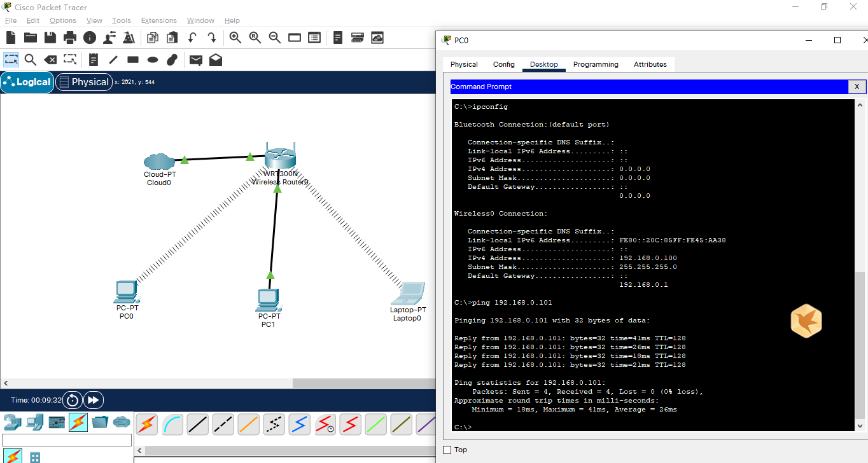Choose the Delete tool
Viewport: 868px width, 463px height.
pos(50,60)
